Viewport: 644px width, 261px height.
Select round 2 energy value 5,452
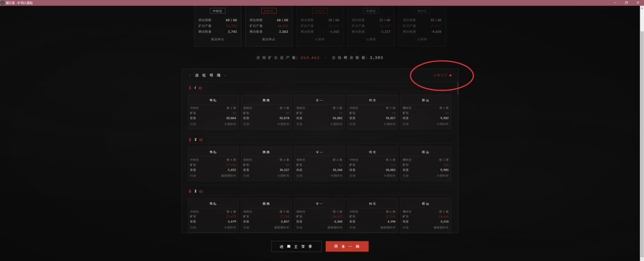point(231,169)
